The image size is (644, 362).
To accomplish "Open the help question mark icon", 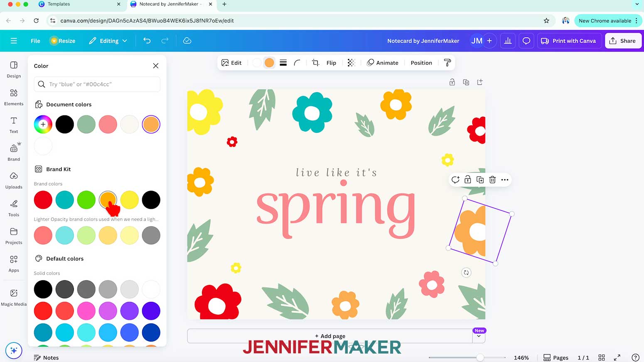I will pos(635,357).
